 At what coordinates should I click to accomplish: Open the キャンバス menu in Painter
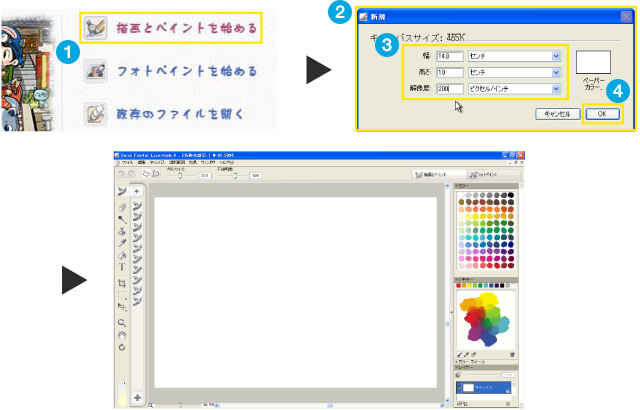(157, 162)
